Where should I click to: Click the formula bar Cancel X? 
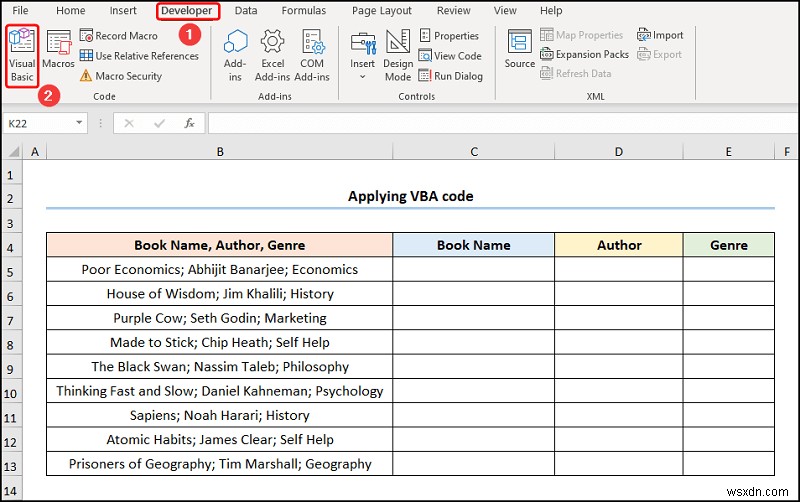click(129, 123)
